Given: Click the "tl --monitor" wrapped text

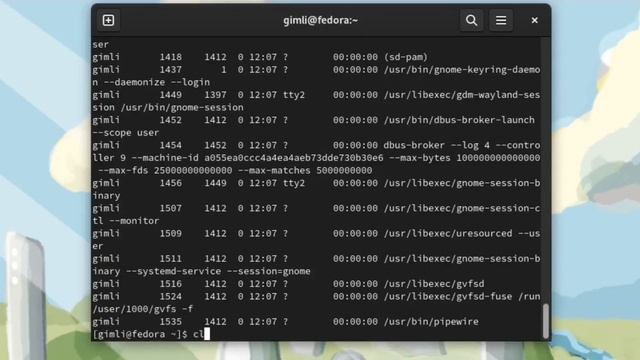Looking at the screenshot, I should pyautogui.click(x=126, y=221).
